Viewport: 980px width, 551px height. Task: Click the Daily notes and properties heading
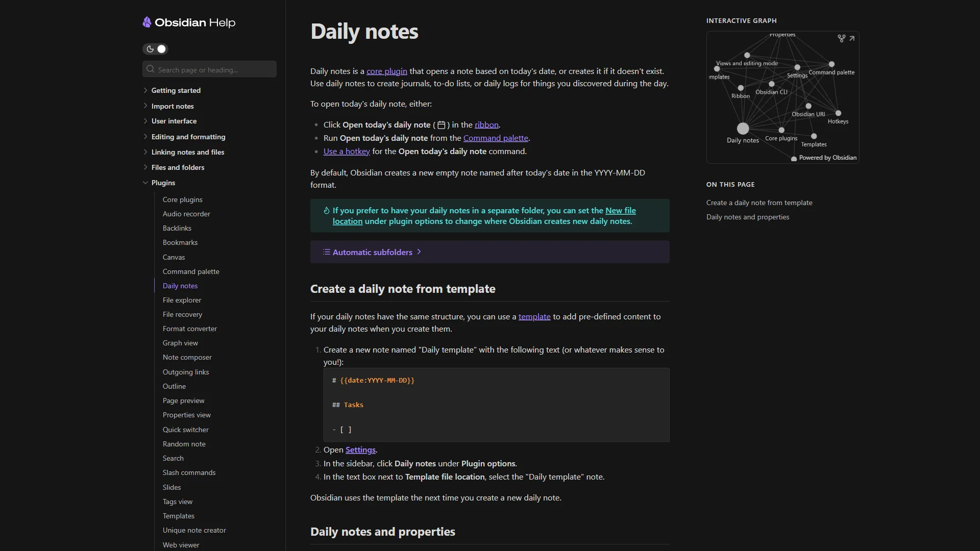point(382,532)
